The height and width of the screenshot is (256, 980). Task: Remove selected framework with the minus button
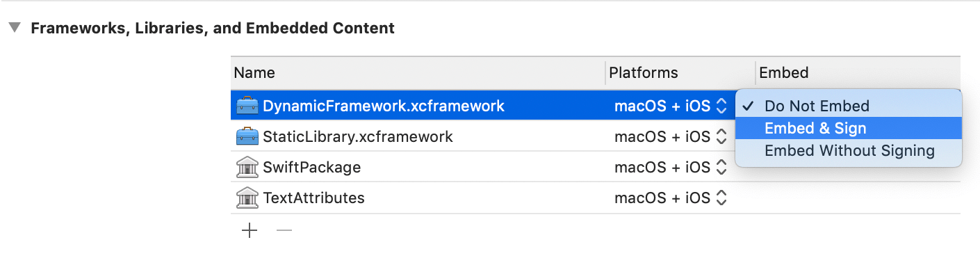(284, 230)
